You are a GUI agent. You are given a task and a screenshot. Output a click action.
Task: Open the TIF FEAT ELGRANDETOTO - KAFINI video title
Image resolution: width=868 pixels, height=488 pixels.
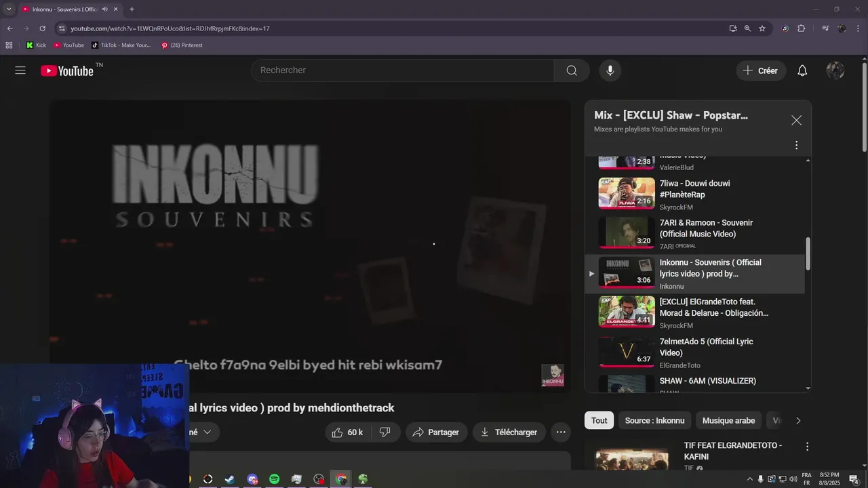coord(733,451)
